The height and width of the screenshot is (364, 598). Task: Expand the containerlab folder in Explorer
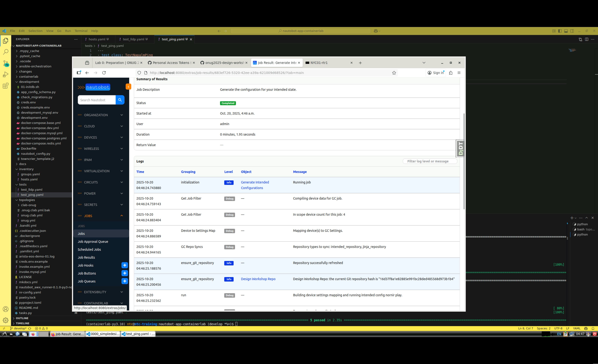coord(28,77)
